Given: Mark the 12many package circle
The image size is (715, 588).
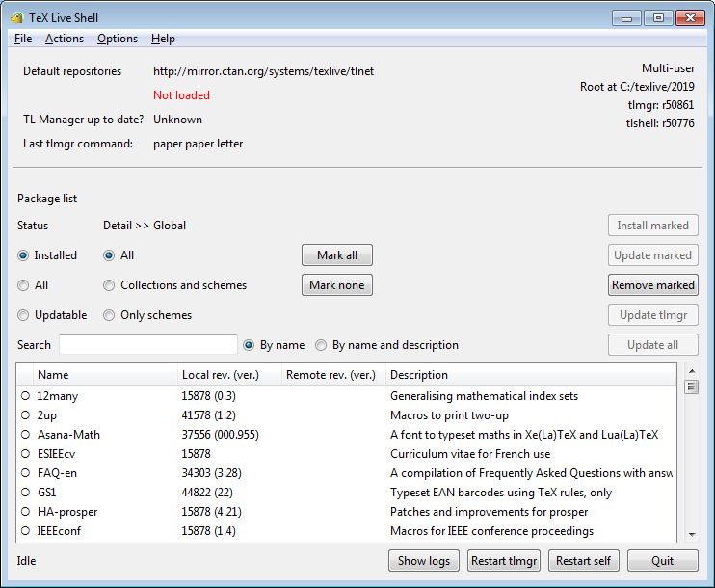Looking at the screenshot, I should pos(25,396).
